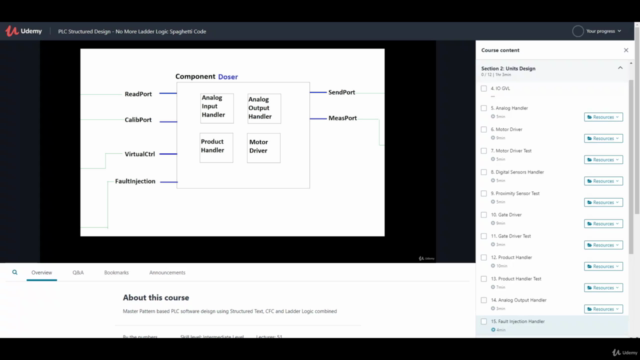Open Resources dropdown for Motor Driver

(603, 138)
